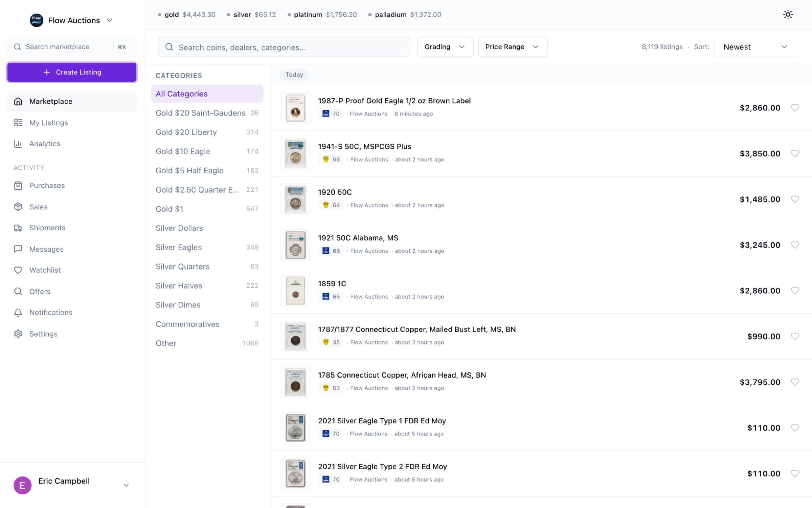812x508 pixels.
Task: Select Gold $20 Saint-Gaudens category
Action: tap(207, 113)
